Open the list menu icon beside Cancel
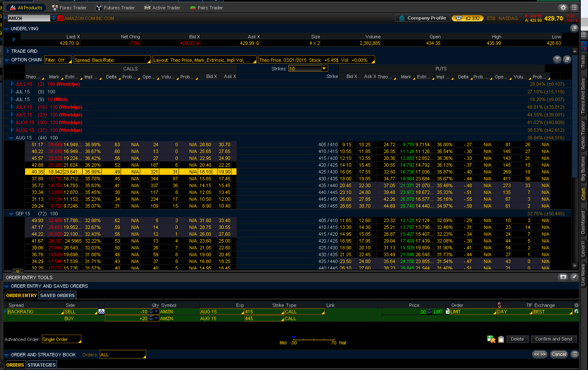 coord(574,354)
